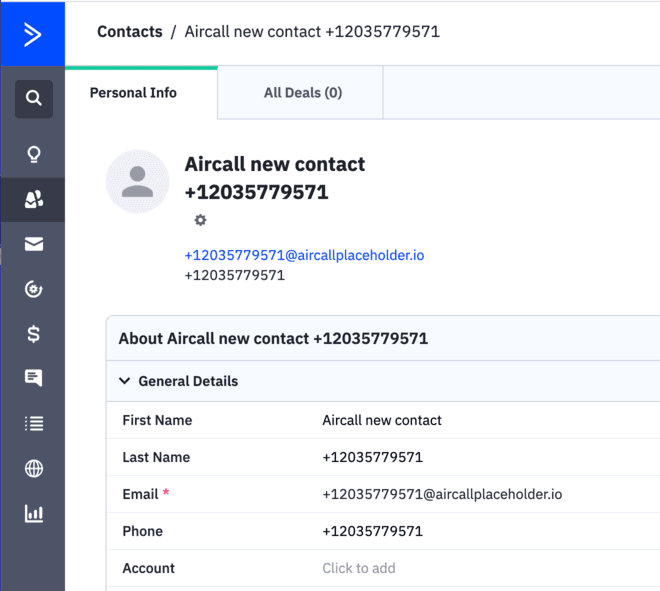
Task: Open the lightbulb ideas icon
Action: point(34,154)
